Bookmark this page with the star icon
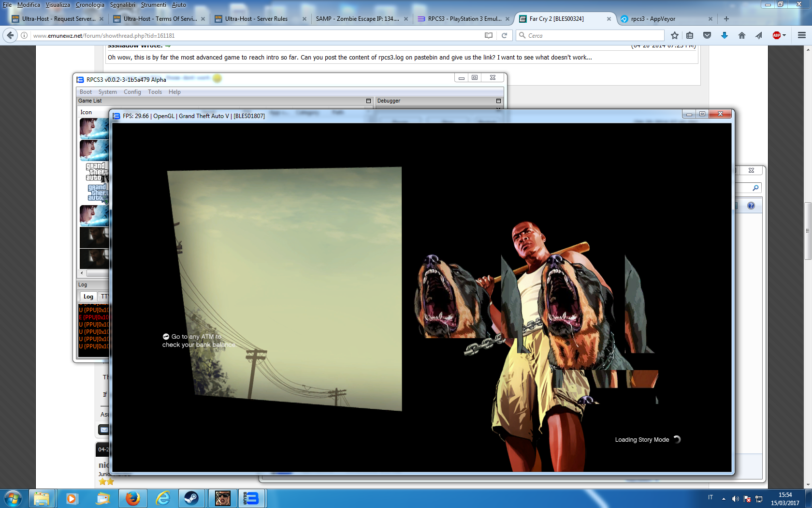Image resolution: width=812 pixels, height=508 pixels. click(675, 35)
